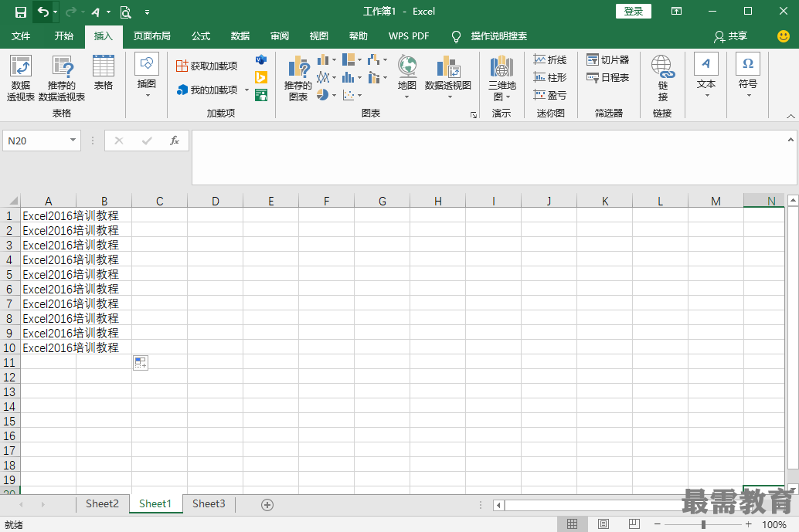This screenshot has height=532, width=799.
Task: Open the Text (文本) group dropdown
Action: pos(706,76)
